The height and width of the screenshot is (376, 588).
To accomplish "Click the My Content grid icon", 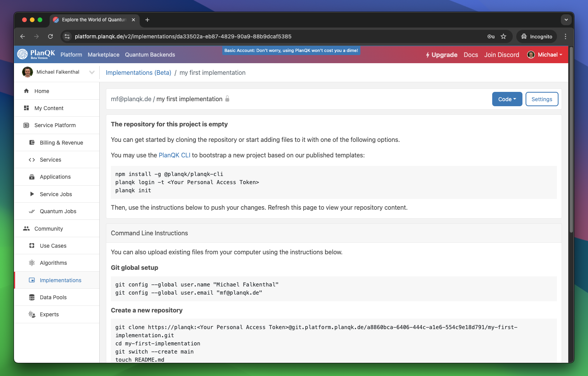I will [x=26, y=108].
